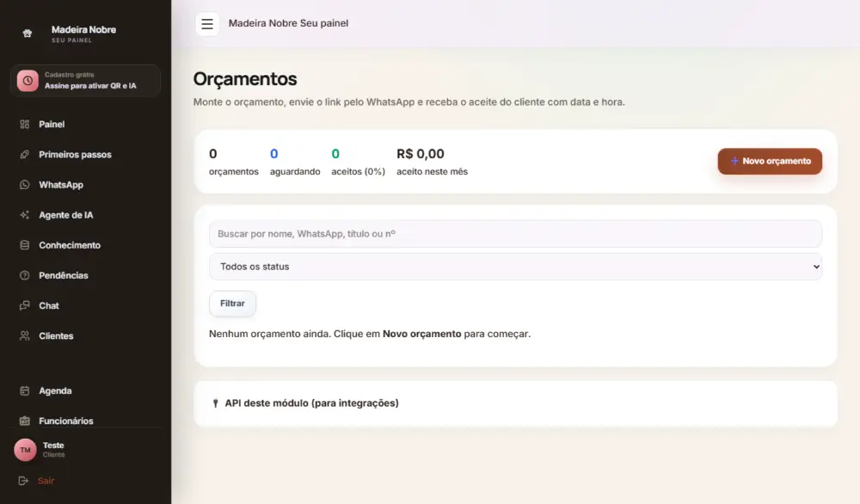Open the Todos os status dropdown
This screenshot has height=504, width=860.
[515, 267]
